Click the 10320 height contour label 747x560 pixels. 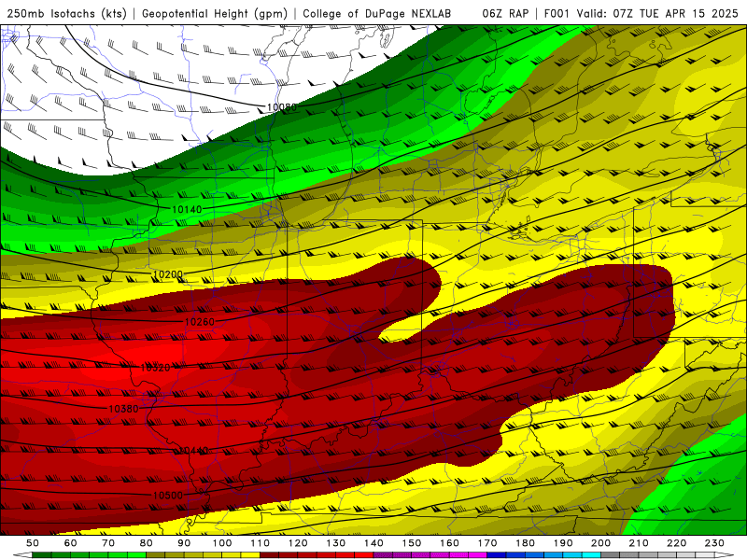[x=155, y=368]
